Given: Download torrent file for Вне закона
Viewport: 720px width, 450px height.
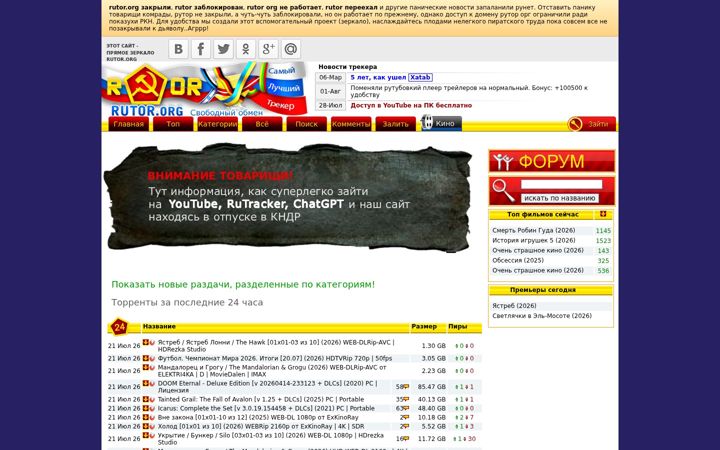Looking at the screenshot, I should (146, 417).
